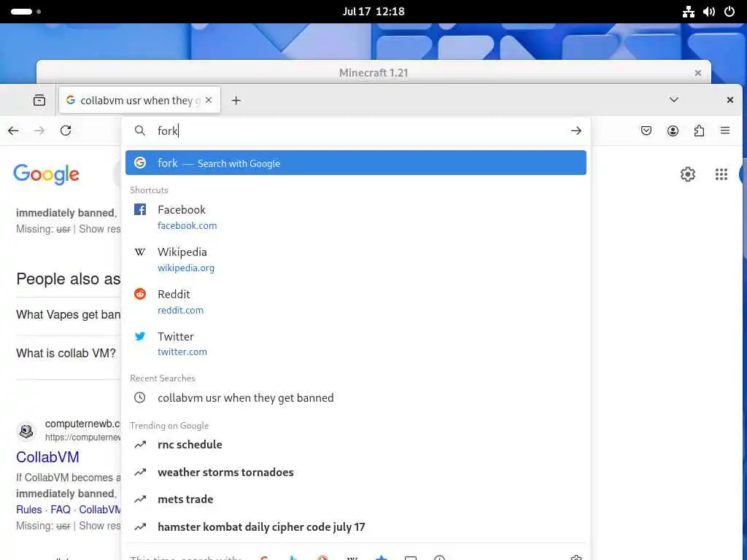Open the volume speaker icon
Viewport: 747px width, 560px height.
coord(709,12)
